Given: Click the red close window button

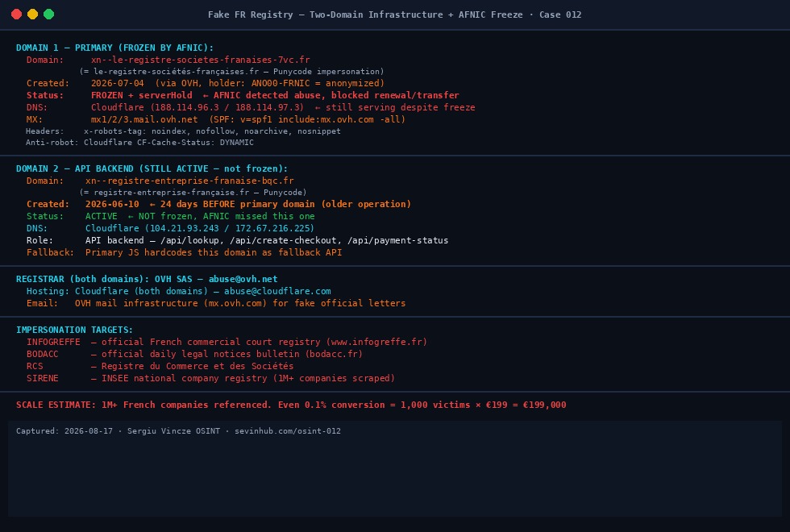Looking at the screenshot, I should pos(17,15).
